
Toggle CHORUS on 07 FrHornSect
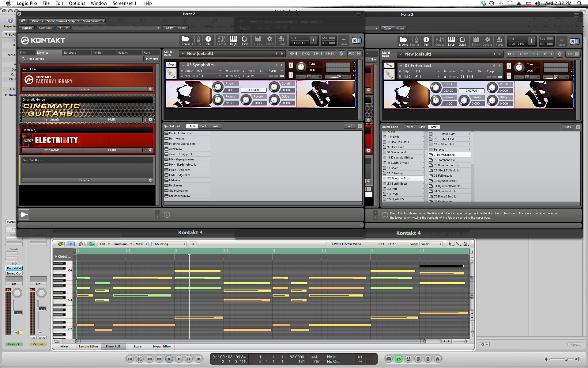click(x=471, y=91)
